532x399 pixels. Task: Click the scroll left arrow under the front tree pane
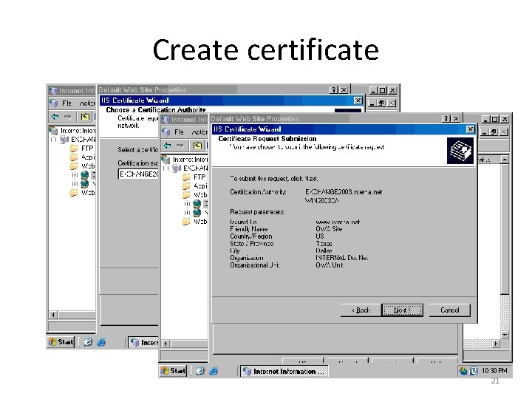coord(166,344)
